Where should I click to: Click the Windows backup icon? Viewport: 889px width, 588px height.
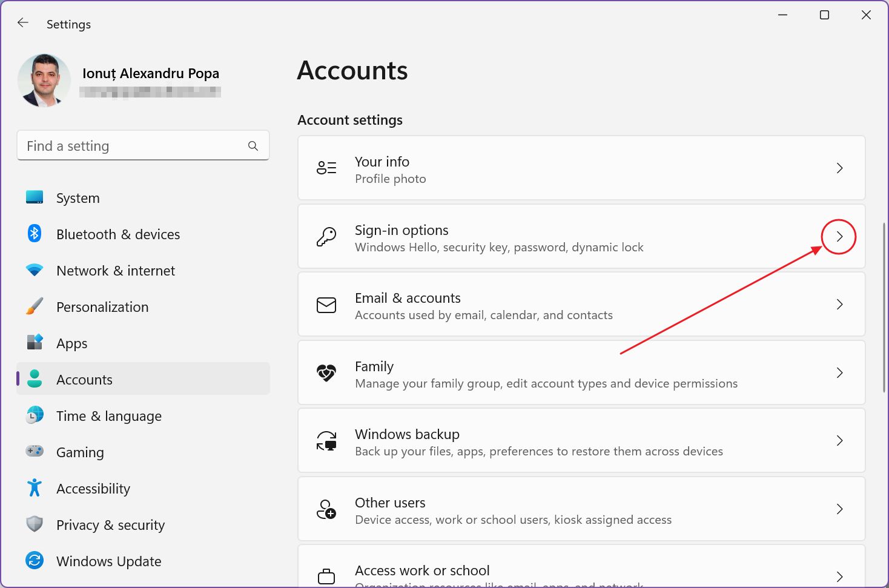pyautogui.click(x=326, y=441)
